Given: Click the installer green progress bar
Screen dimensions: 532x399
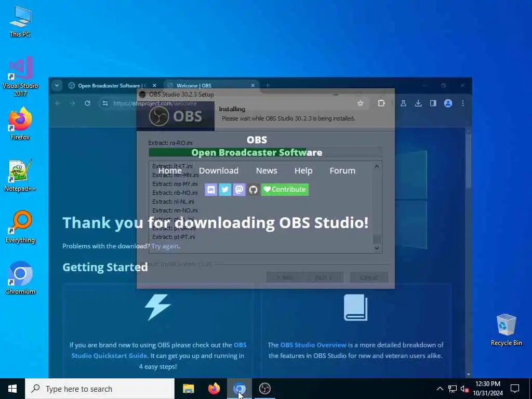Looking at the screenshot, I should [x=265, y=152].
